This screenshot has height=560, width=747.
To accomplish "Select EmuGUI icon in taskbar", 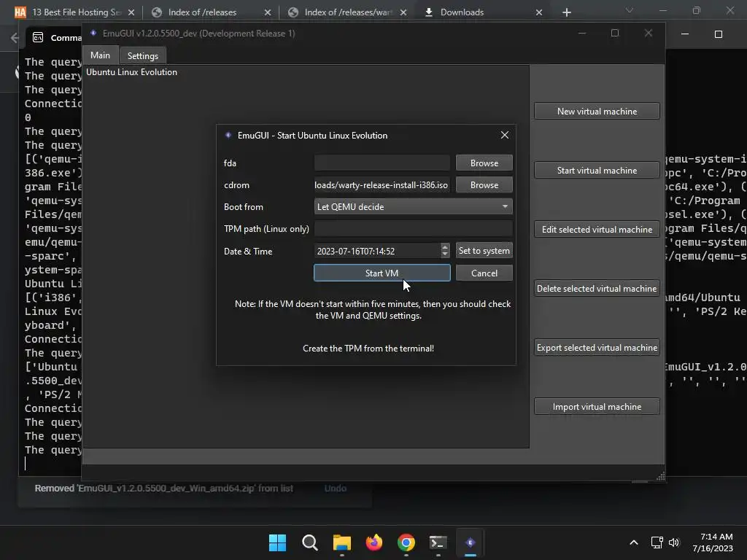I will (471, 542).
